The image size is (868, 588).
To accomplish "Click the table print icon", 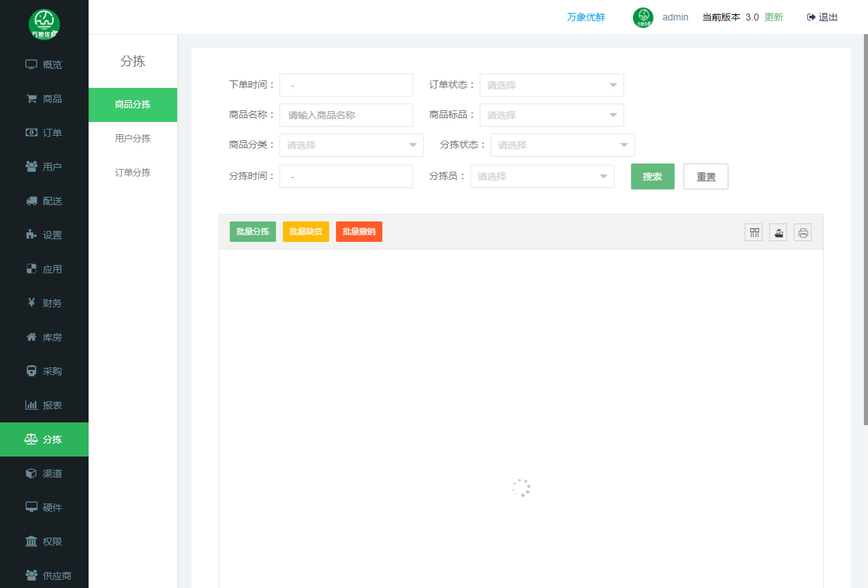I will [803, 232].
